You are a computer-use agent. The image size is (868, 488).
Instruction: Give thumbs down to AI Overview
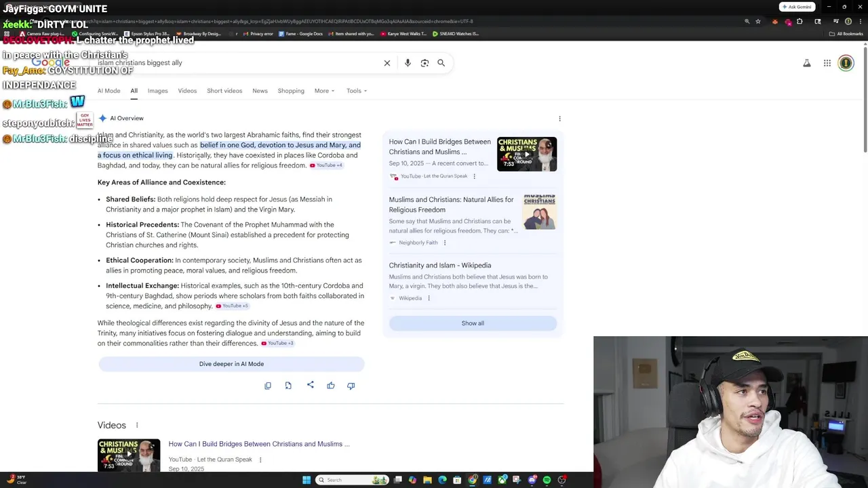(x=351, y=386)
